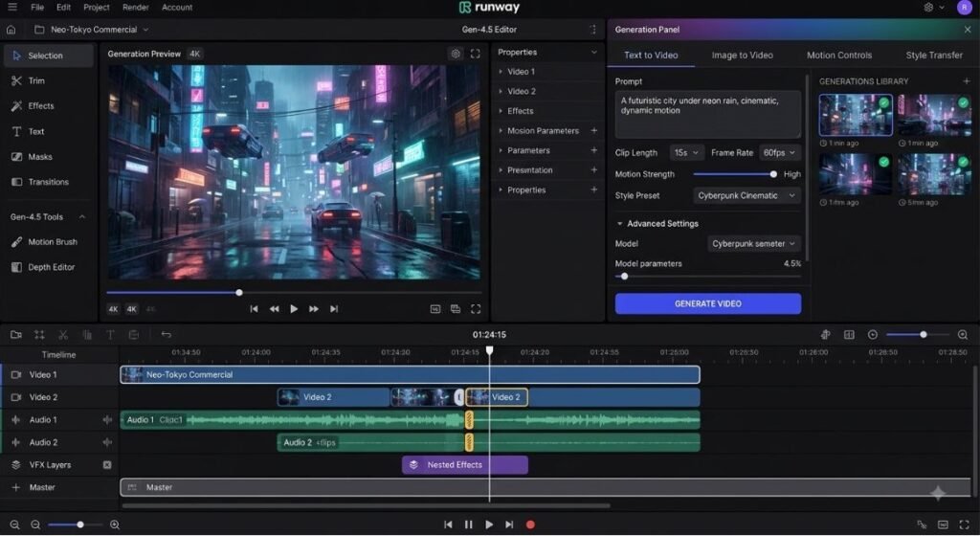
Task: Toggle the VFX Layers track box
Action: [x=107, y=465]
